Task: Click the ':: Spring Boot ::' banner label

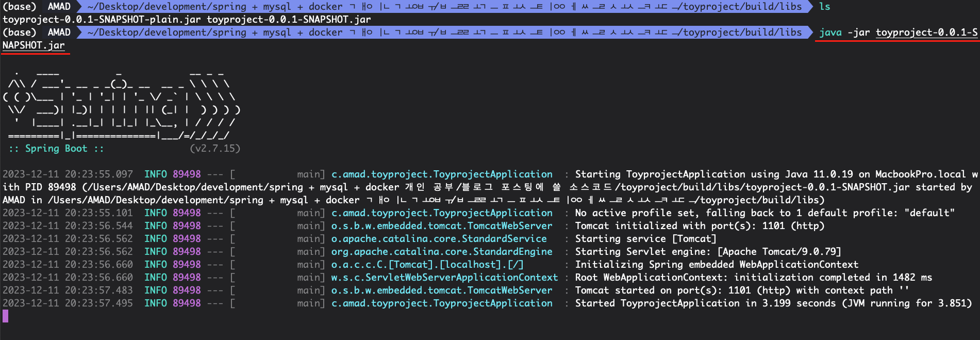Action: 56,149
